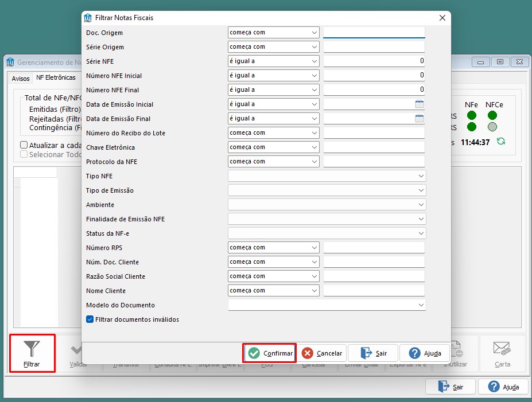Click the Número NFE Final value field
Viewport: 532px width, 402px height.
(x=374, y=89)
